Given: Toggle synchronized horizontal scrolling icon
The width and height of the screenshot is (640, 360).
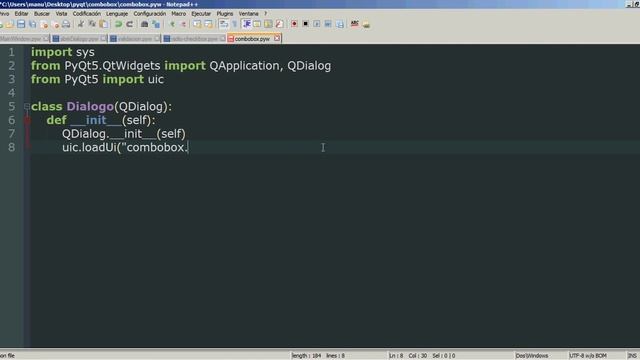Looking at the screenshot, I should (209, 24).
